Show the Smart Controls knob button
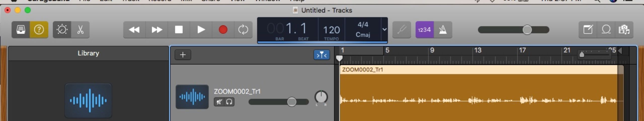The image size is (644, 121). (x=62, y=30)
